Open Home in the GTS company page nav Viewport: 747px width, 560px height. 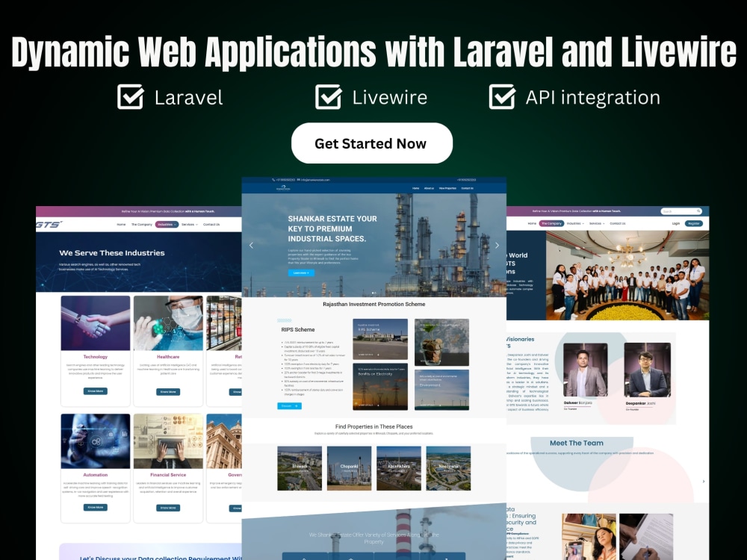click(x=532, y=223)
